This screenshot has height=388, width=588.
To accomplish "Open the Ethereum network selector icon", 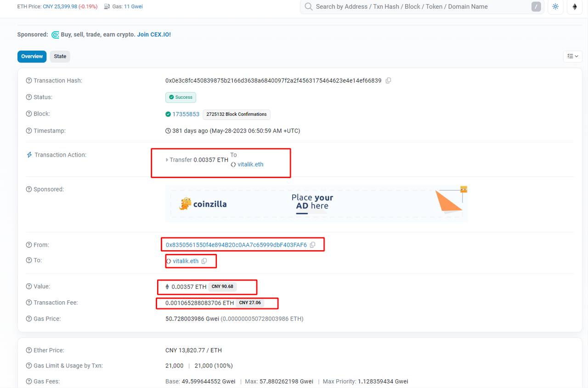I will pos(575,7).
